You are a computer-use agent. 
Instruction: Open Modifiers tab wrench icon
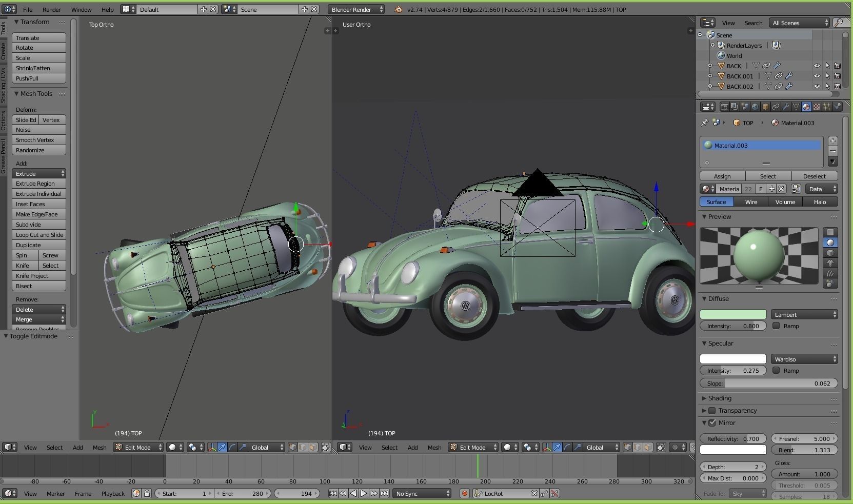(786, 107)
